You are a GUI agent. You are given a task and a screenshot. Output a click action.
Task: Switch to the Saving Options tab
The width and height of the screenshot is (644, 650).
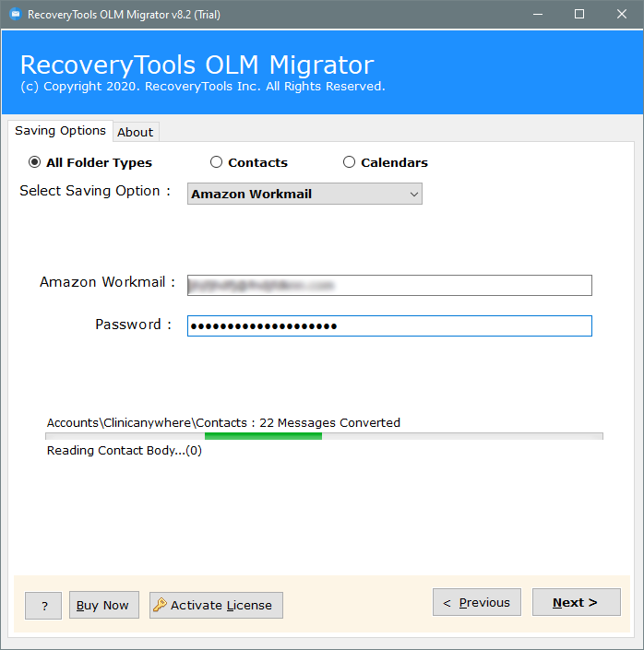60,131
